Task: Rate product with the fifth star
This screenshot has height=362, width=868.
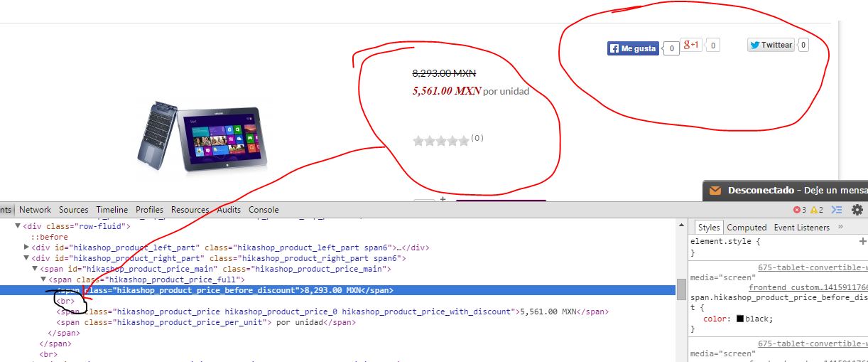Action: tap(464, 141)
